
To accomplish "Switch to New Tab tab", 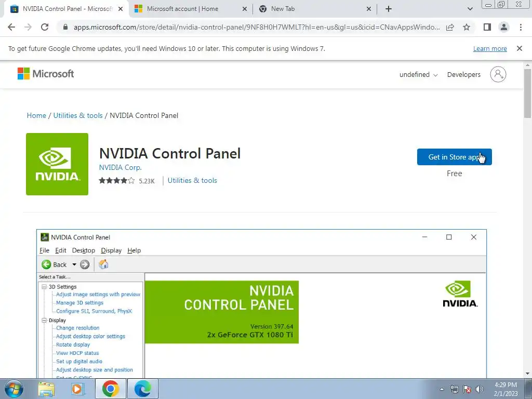I will (x=315, y=9).
